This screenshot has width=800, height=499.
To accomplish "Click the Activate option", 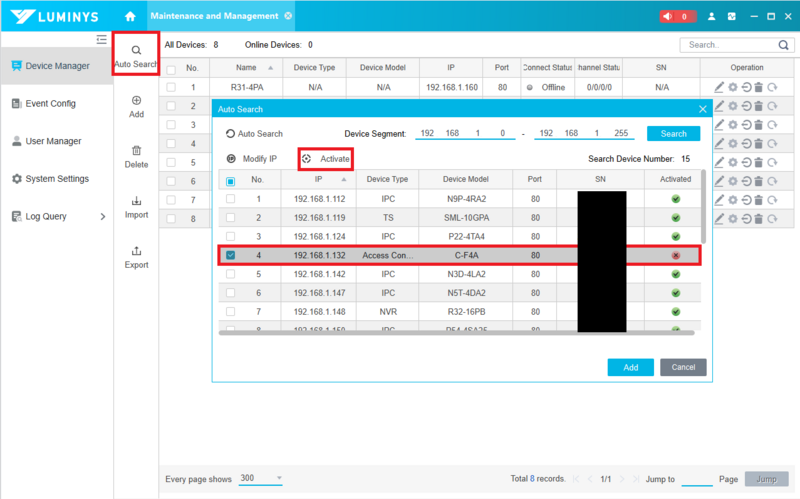I will point(326,159).
